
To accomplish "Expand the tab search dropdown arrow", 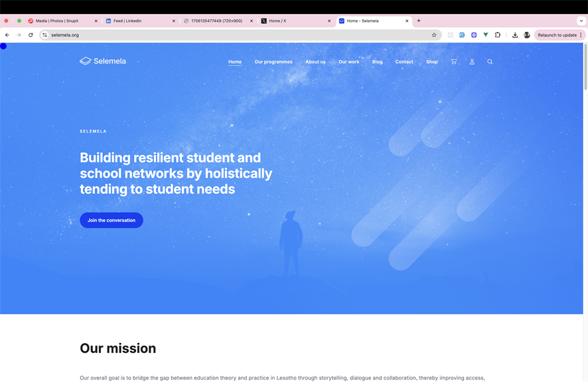I will 581,21.
